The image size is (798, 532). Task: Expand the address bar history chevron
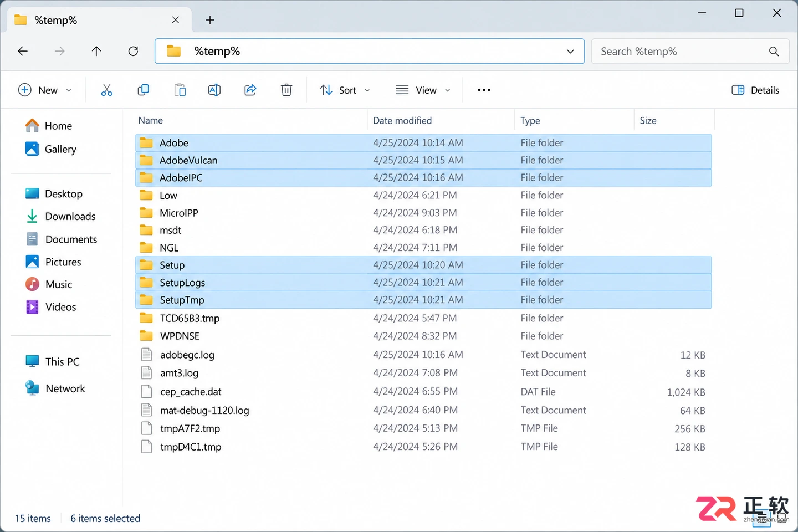click(x=570, y=52)
